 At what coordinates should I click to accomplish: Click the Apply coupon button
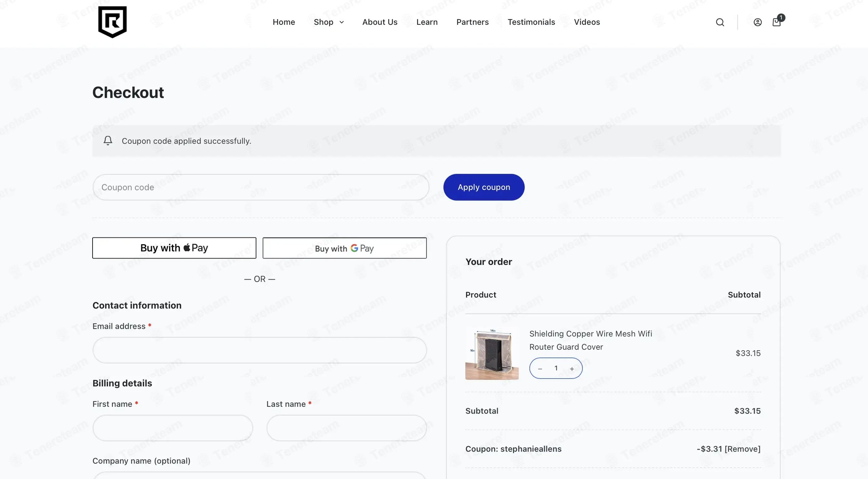coord(484,187)
